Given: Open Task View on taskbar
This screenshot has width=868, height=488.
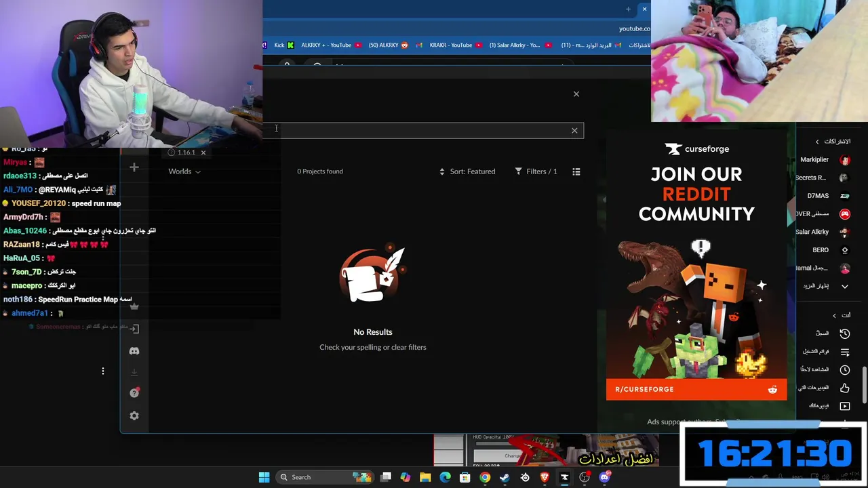Looking at the screenshot, I should (x=386, y=477).
